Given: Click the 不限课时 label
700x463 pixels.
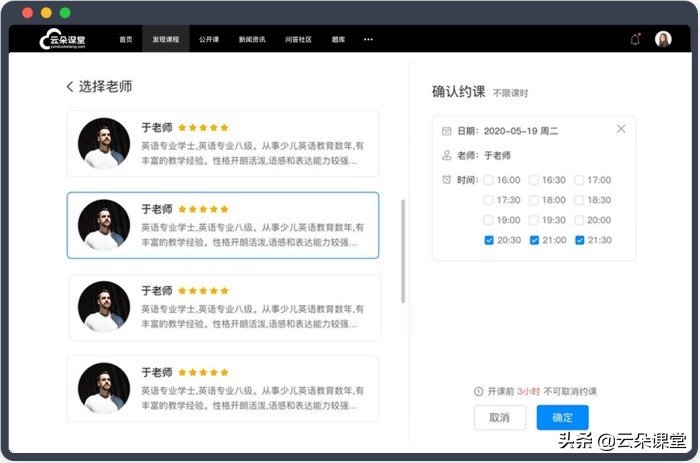Looking at the screenshot, I should coord(510,93).
